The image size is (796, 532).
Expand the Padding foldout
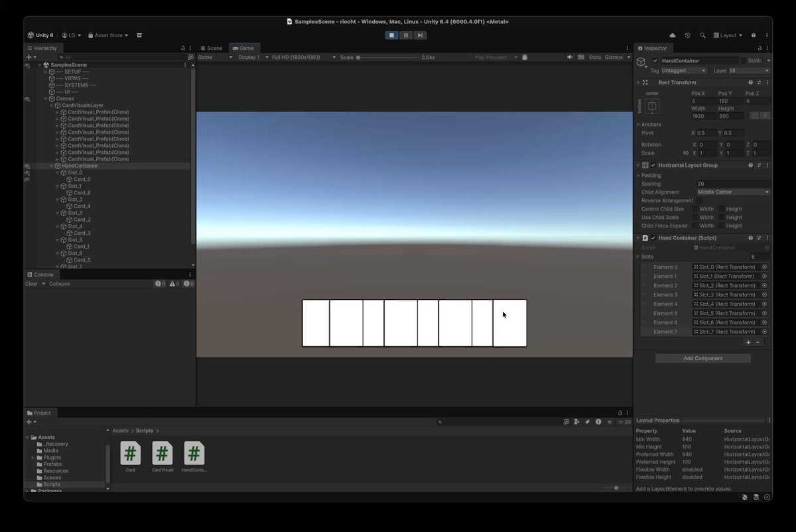click(x=651, y=175)
